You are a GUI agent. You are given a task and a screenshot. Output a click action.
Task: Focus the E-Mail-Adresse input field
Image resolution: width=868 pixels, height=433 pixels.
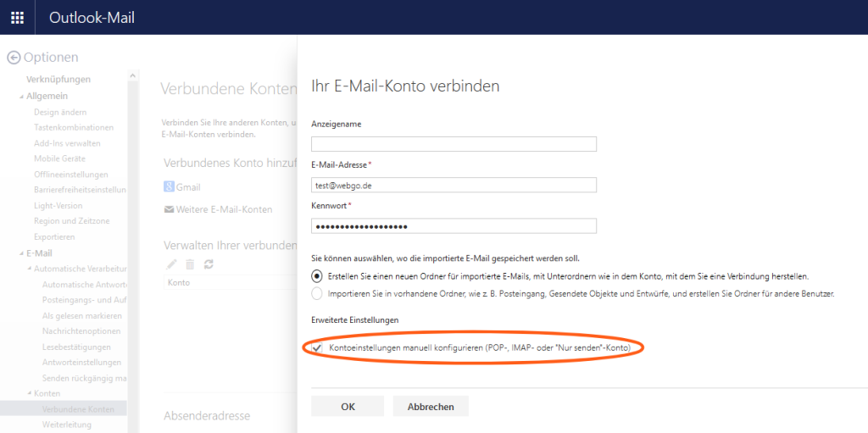[x=454, y=185]
